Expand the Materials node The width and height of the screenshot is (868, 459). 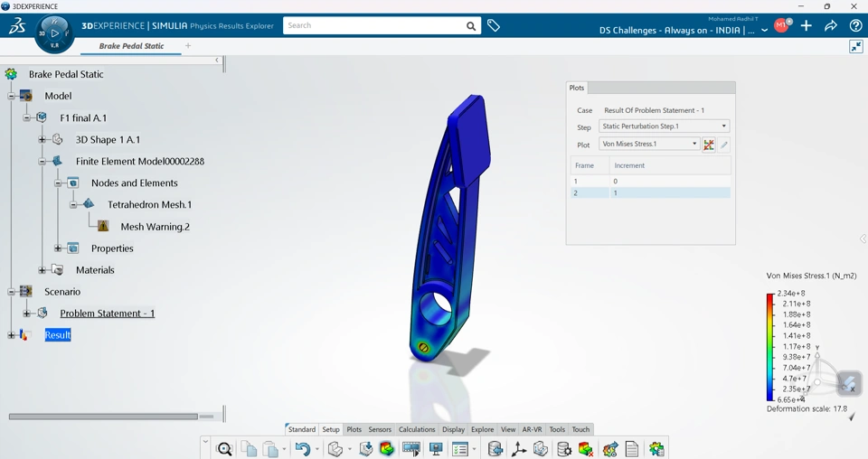pos(42,270)
